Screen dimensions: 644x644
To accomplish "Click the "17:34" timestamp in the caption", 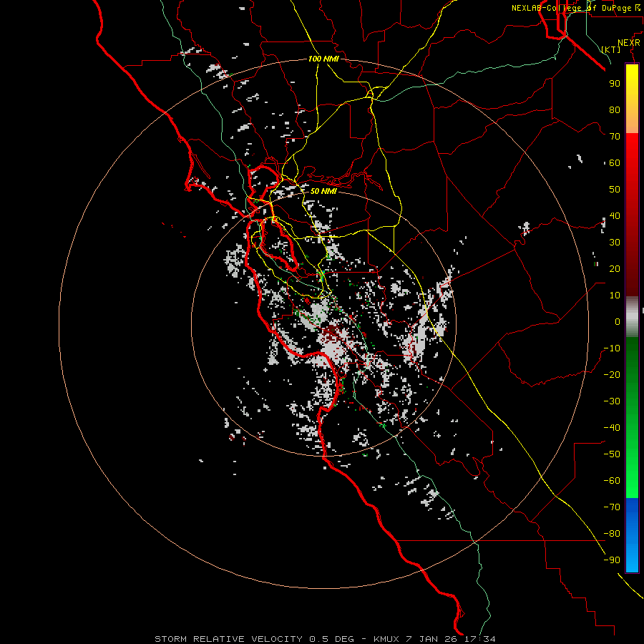I will (x=479, y=639).
